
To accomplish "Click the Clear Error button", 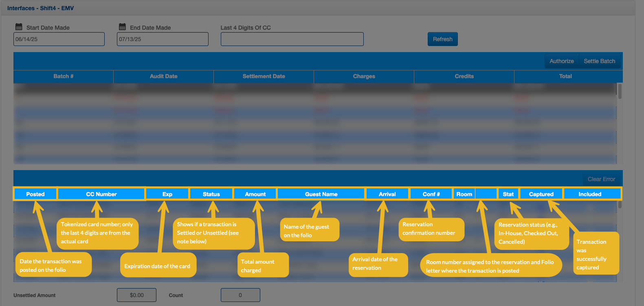I will click(601, 179).
